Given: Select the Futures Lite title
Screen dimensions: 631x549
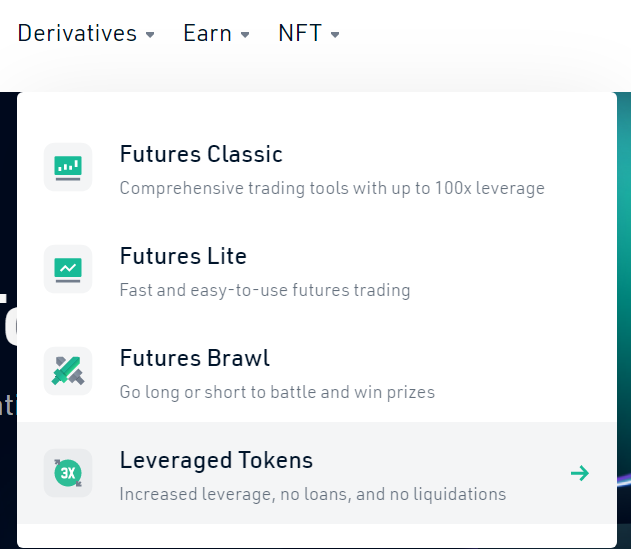Looking at the screenshot, I should click(x=183, y=256).
